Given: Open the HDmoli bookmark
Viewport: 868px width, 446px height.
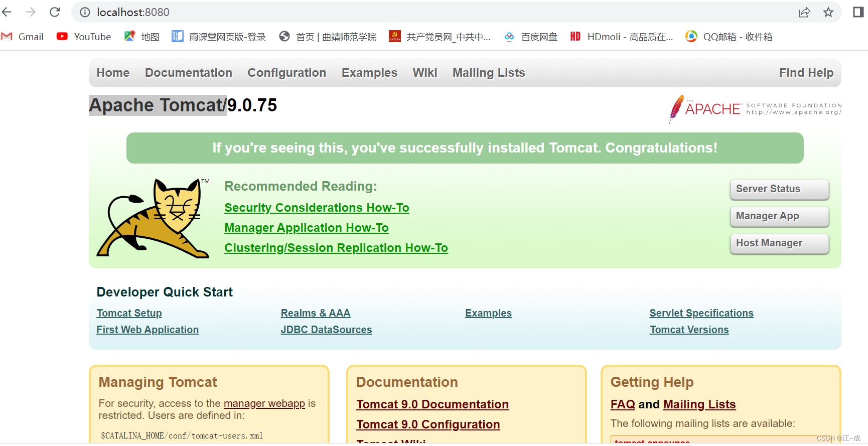Looking at the screenshot, I should (622, 37).
